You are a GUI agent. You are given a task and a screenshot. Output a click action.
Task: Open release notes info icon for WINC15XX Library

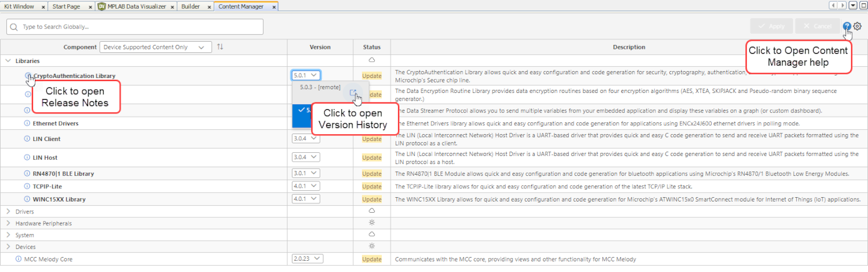[x=27, y=200]
